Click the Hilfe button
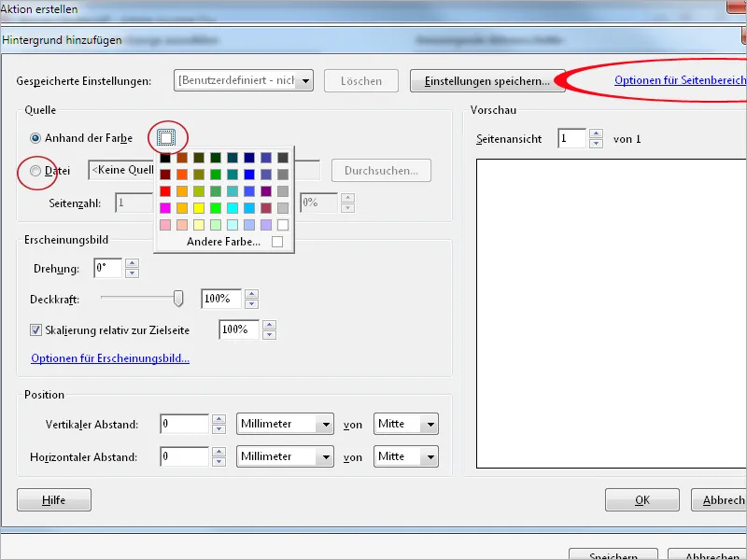The height and width of the screenshot is (560, 747). pyautogui.click(x=54, y=500)
